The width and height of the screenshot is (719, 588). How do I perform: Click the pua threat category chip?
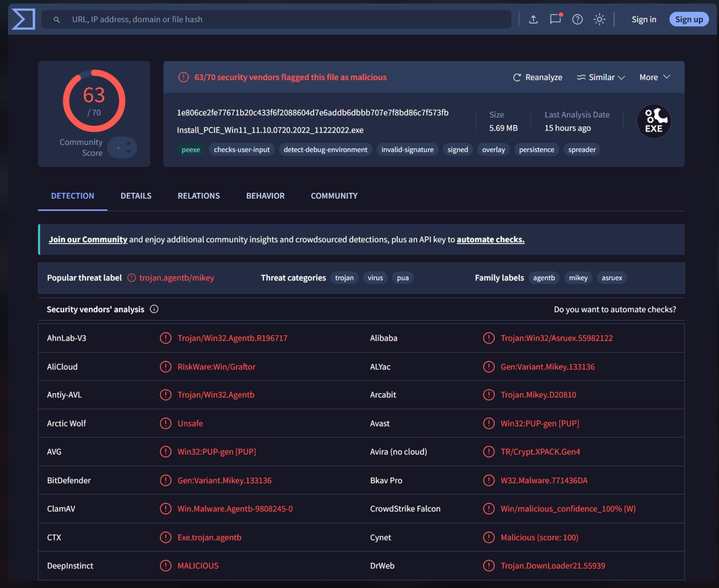[x=403, y=278]
